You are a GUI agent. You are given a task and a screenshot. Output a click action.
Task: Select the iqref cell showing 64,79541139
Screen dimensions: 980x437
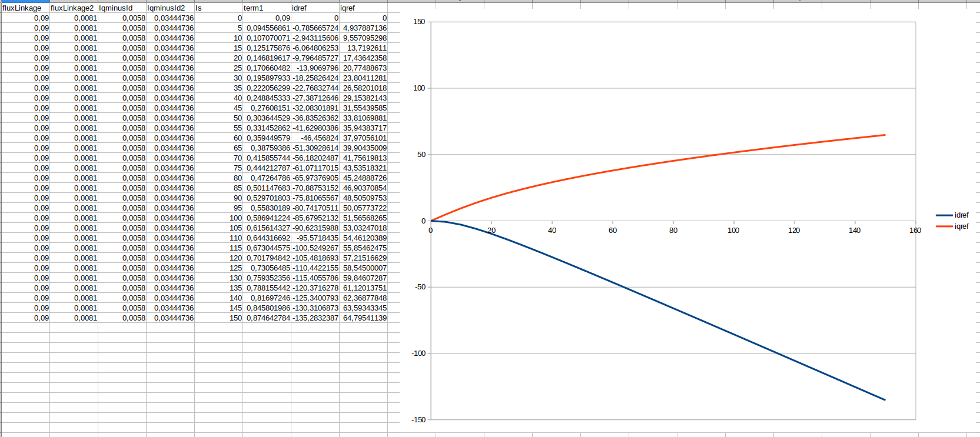(x=364, y=318)
